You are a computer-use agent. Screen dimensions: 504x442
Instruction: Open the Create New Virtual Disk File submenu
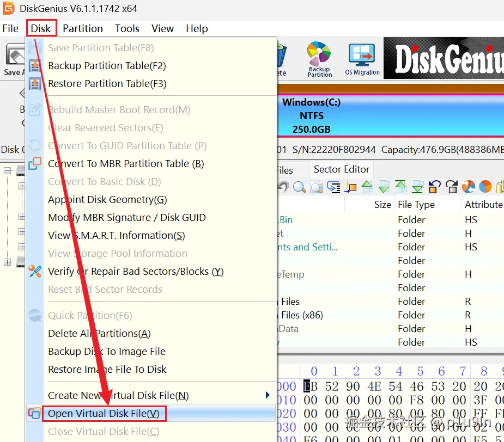[151, 395]
